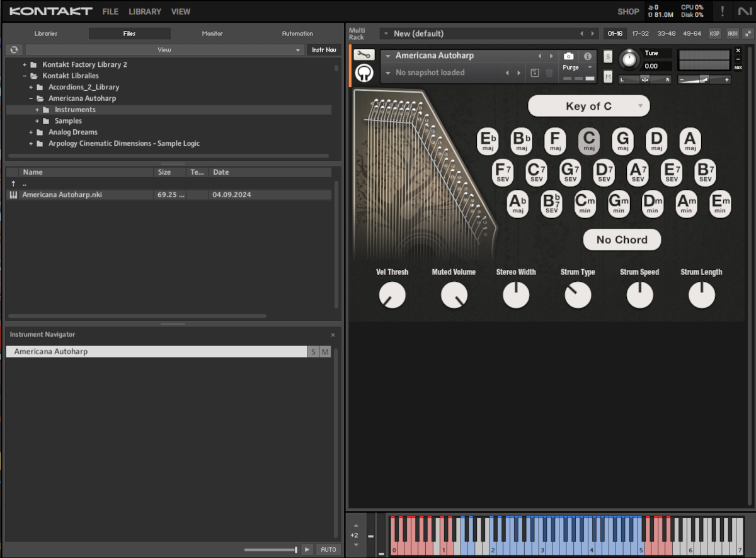Select the G maj chord button
This screenshot has height=558, width=756.
623,141
